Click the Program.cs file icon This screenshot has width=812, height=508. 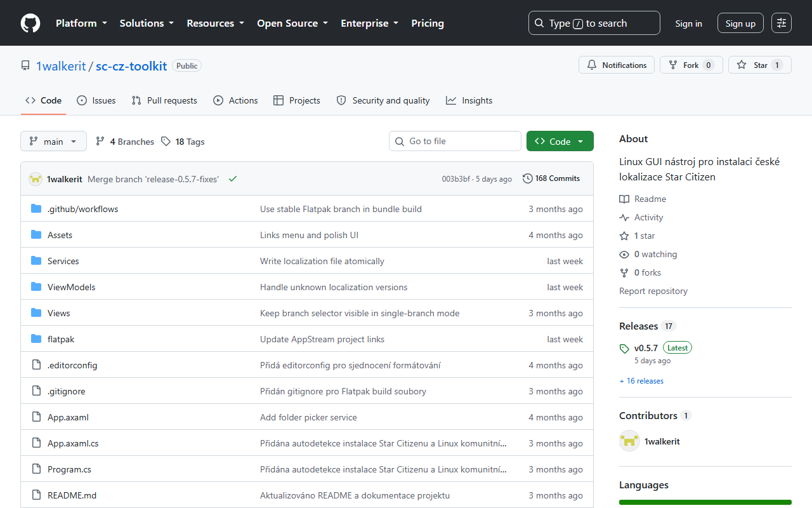(x=36, y=469)
